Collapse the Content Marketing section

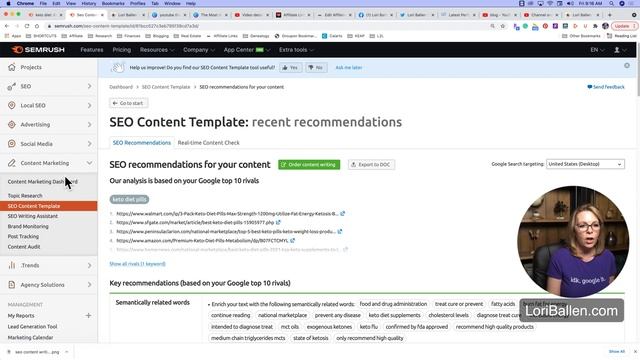click(89, 163)
